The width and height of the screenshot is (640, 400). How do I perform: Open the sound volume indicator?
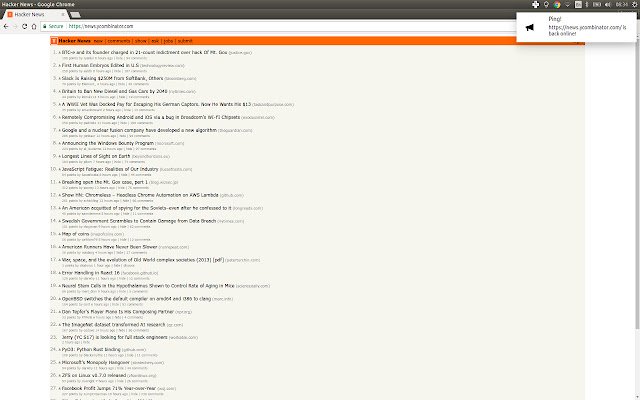608,4
